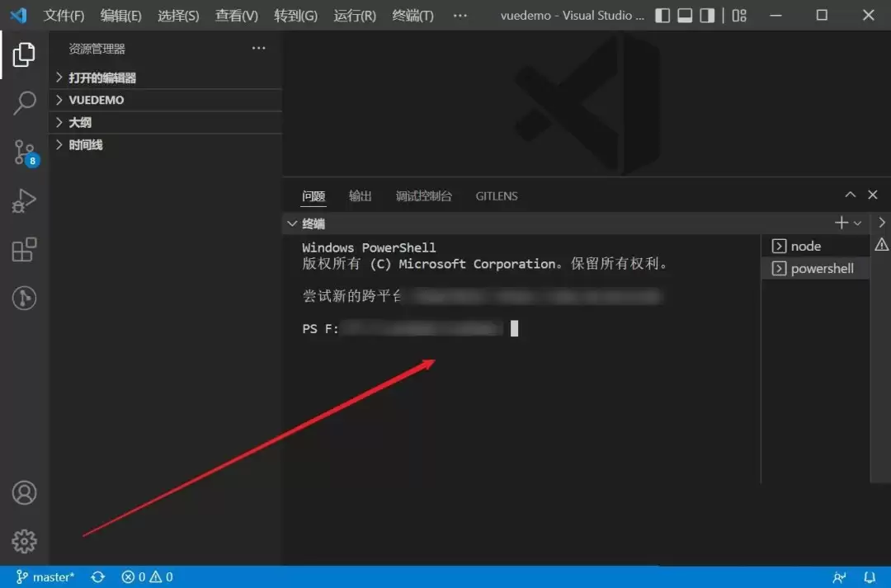Toggle the primary side bar layout icon
Viewport: 891px width, 588px height.
point(662,16)
